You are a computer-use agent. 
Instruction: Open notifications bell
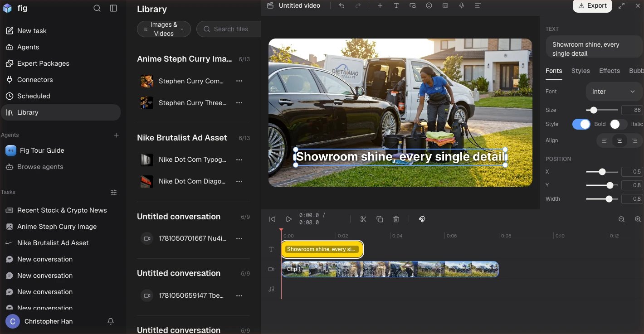(110, 321)
